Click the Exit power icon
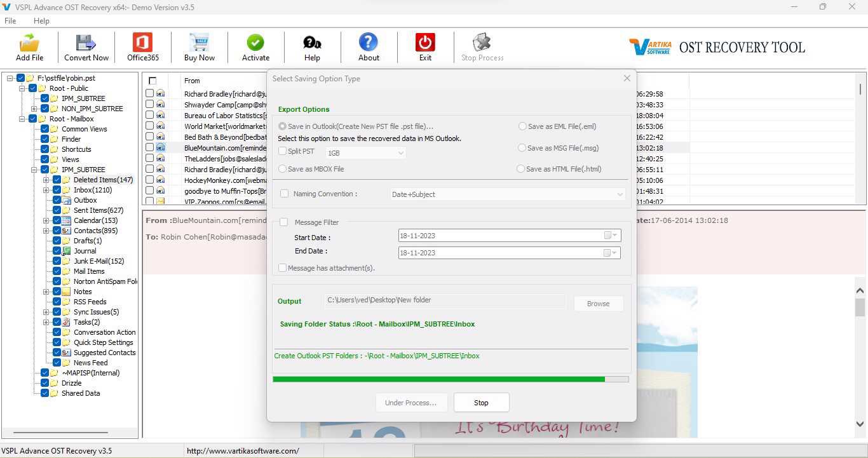 (425, 43)
